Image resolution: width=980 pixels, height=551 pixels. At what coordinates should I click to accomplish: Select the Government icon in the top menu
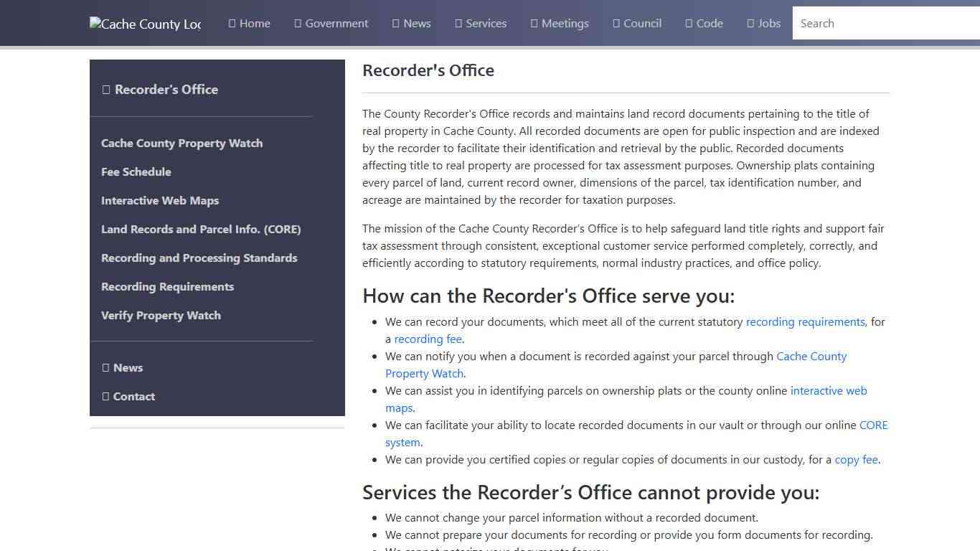[x=297, y=23]
